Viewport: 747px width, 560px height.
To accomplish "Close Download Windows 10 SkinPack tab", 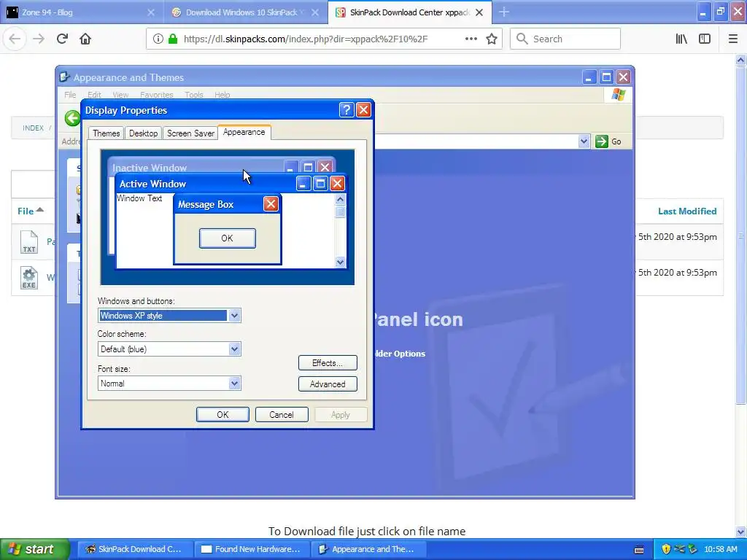I will (x=315, y=12).
